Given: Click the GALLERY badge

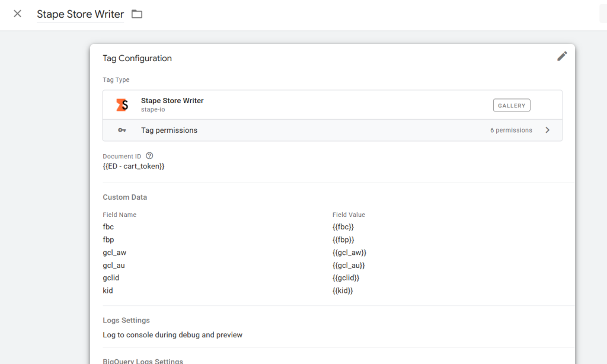Looking at the screenshot, I should tap(511, 106).
